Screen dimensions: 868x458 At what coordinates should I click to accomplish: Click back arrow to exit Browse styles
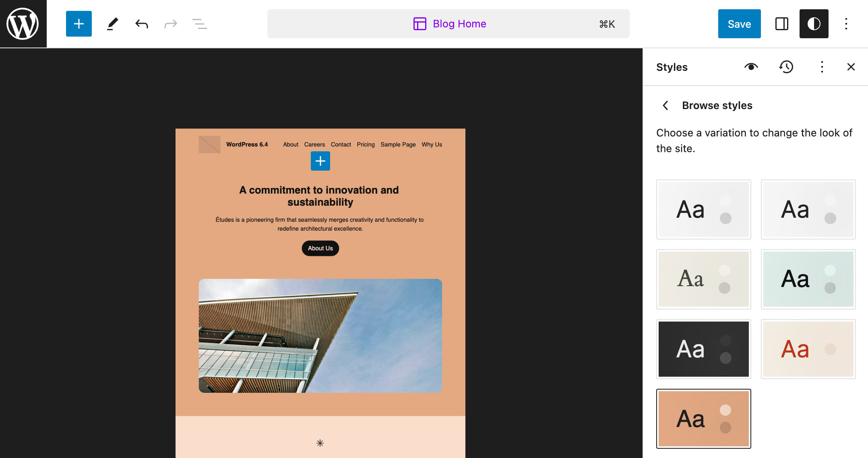click(665, 105)
